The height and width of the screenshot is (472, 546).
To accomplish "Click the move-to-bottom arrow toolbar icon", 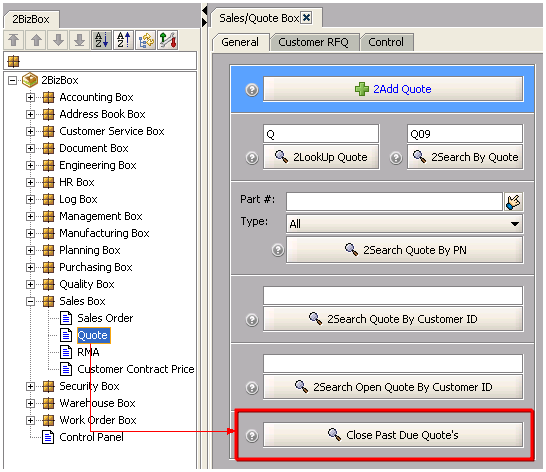I will pos(80,40).
